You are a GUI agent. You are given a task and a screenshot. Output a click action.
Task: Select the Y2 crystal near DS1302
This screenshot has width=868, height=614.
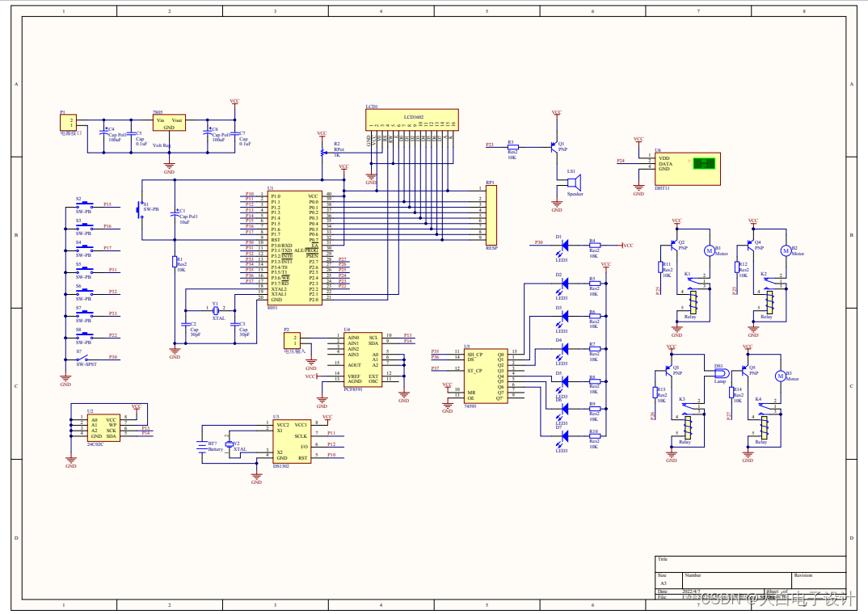229,444
